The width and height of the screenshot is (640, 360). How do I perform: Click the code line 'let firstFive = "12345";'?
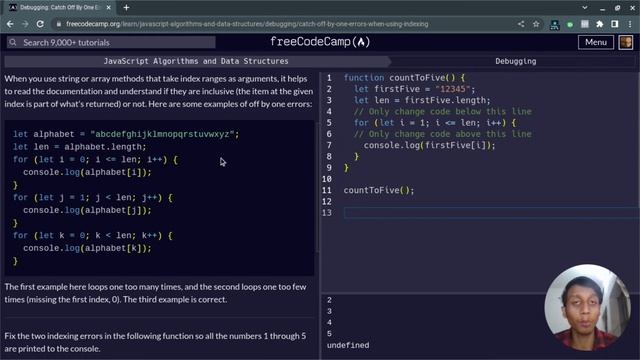[x=414, y=89]
